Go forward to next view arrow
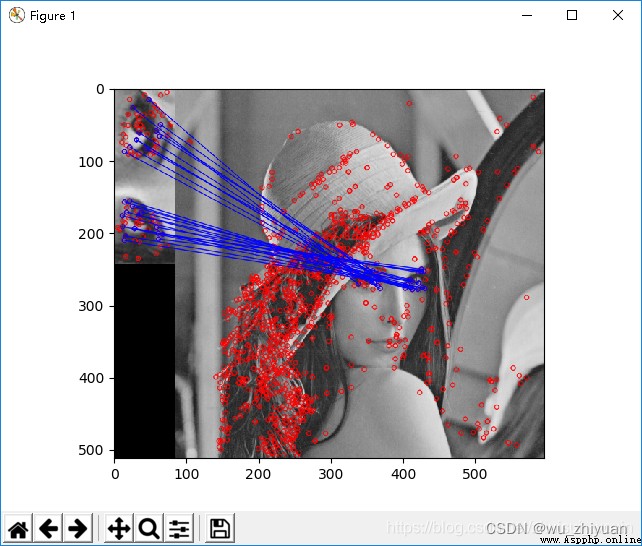Screen dimensions: 642x546 (x=78, y=529)
